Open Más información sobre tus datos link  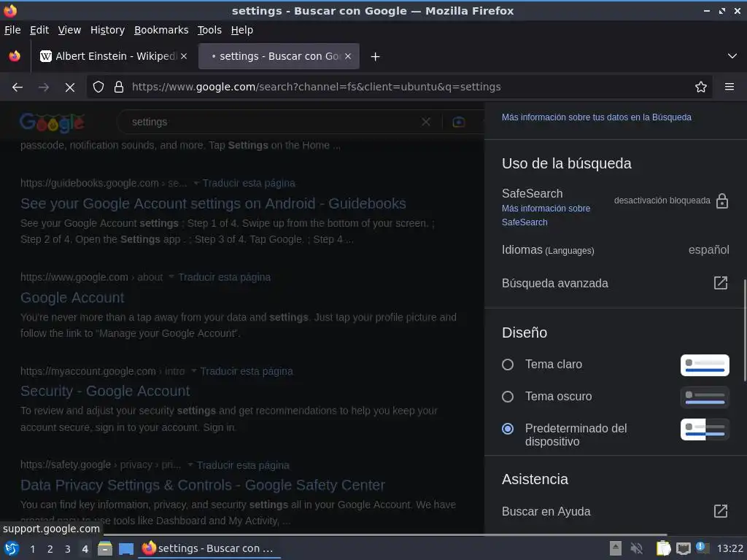[596, 117]
